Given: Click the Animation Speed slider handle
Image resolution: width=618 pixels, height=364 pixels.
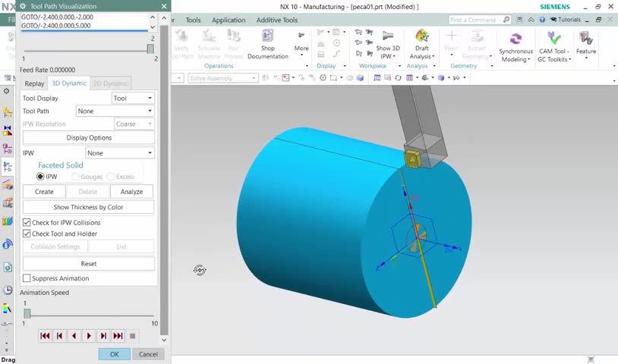Looking at the screenshot, I should pos(27,314).
